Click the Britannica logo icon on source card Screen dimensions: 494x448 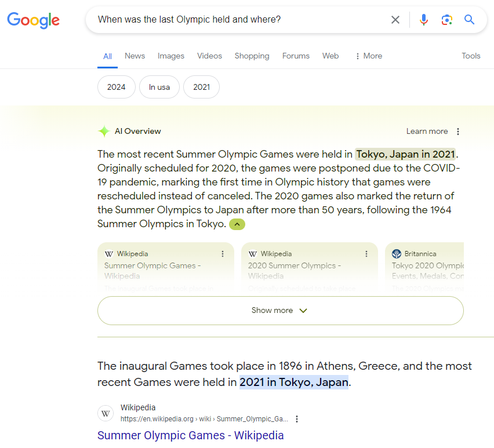coord(397,253)
